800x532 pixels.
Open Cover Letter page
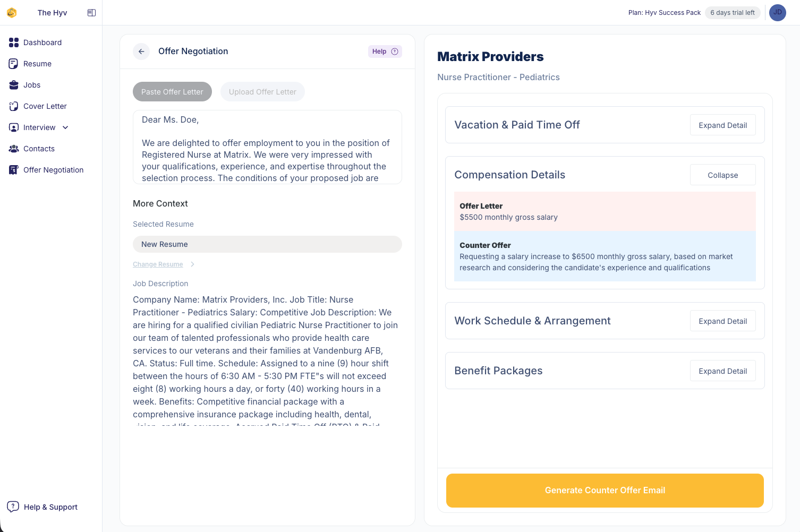[45, 106]
